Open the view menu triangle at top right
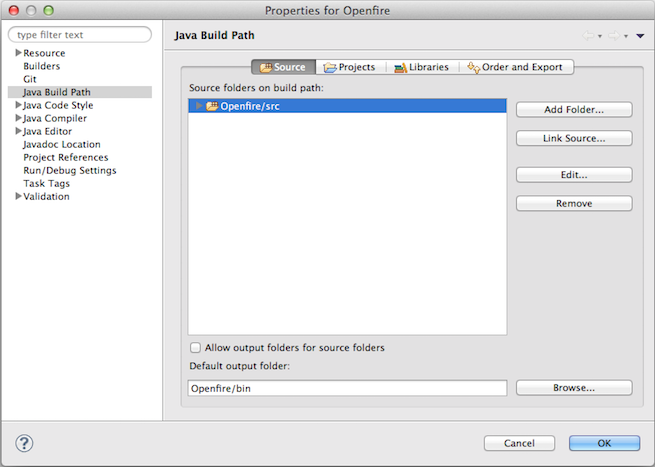The width and height of the screenshot is (655, 467). click(640, 36)
